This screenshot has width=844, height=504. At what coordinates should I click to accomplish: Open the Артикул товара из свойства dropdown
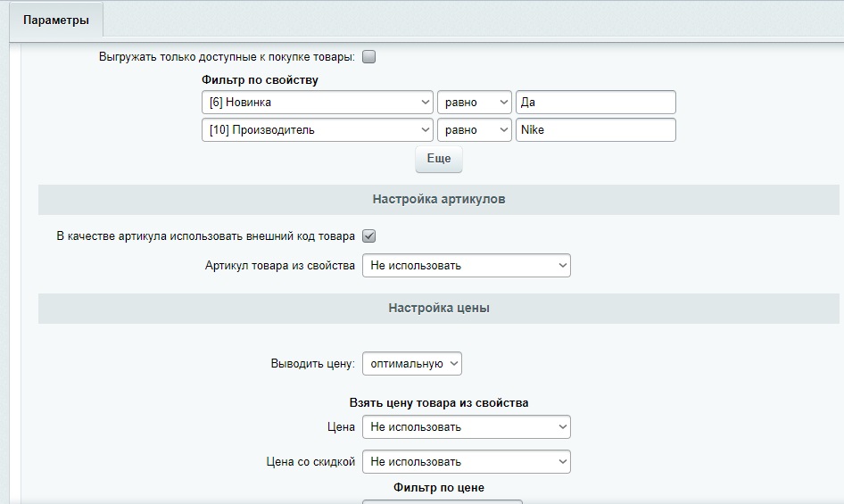[466, 266]
